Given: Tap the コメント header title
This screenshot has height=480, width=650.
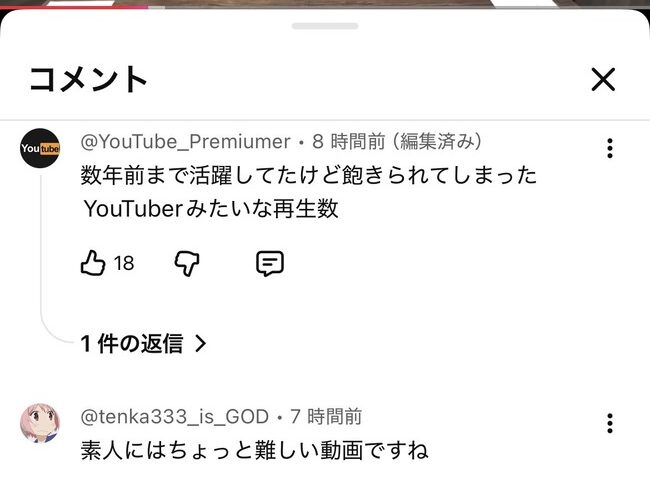Looking at the screenshot, I should point(88,79).
